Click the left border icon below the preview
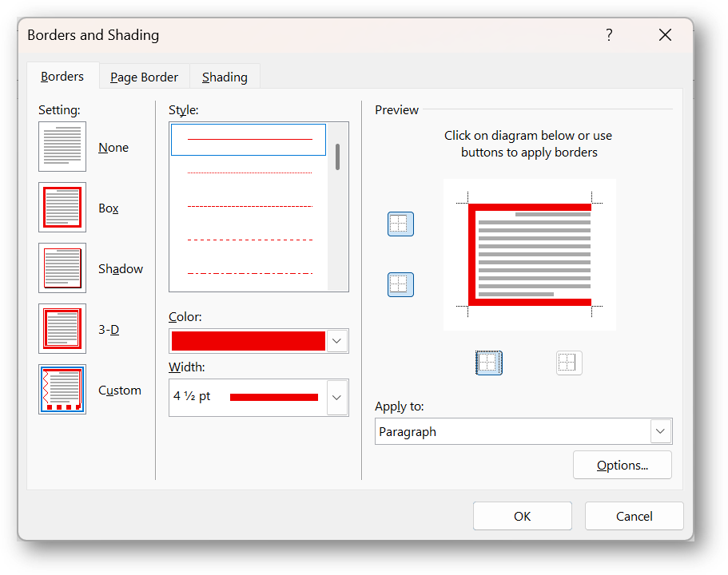The width and height of the screenshot is (728, 575). [x=488, y=362]
